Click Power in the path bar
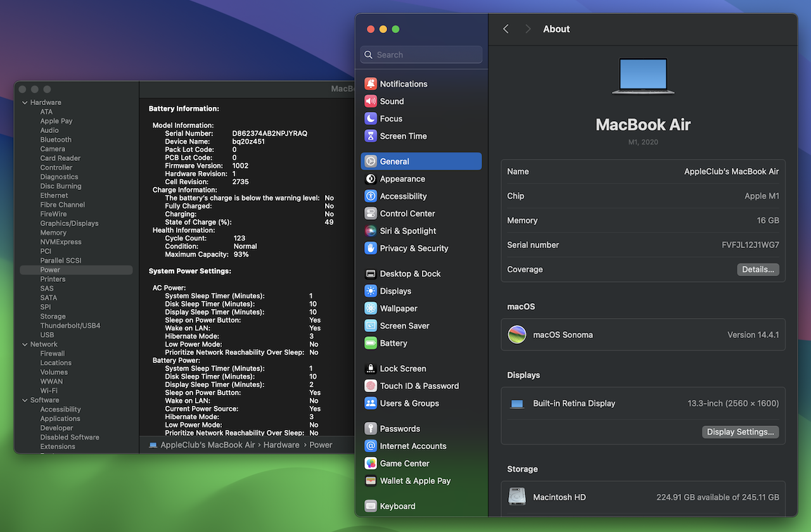This screenshot has height=532, width=811. point(321,445)
